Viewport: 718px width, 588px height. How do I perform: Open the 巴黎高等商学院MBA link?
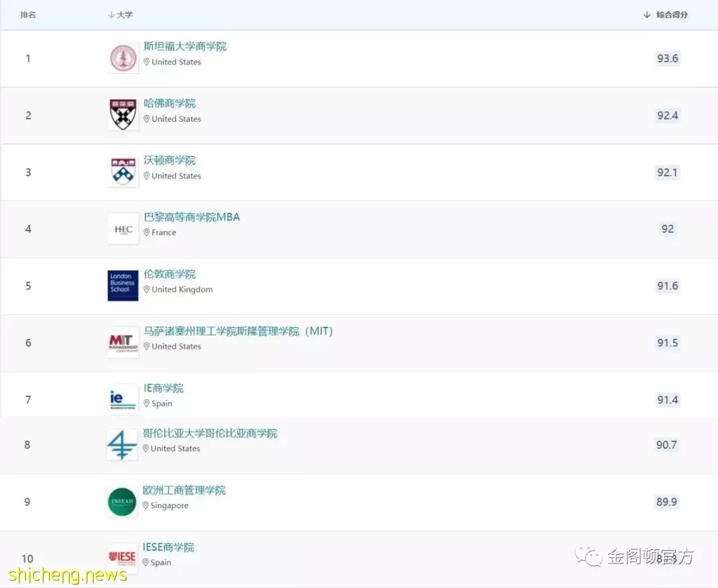pyautogui.click(x=191, y=217)
